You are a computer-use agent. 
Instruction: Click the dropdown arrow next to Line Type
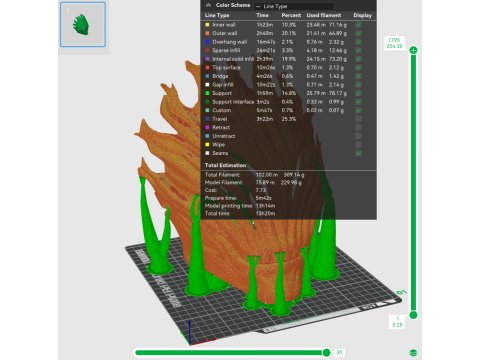pos(258,6)
